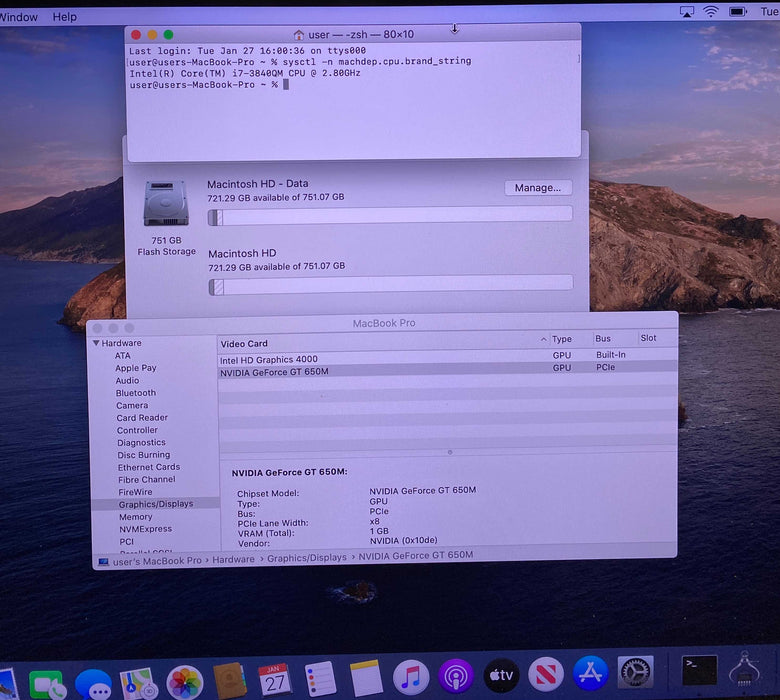Click the home folder icon in Terminal title

(298, 35)
